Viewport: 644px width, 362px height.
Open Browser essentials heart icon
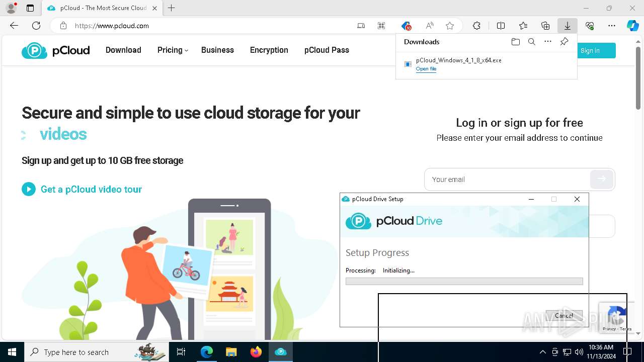click(590, 26)
